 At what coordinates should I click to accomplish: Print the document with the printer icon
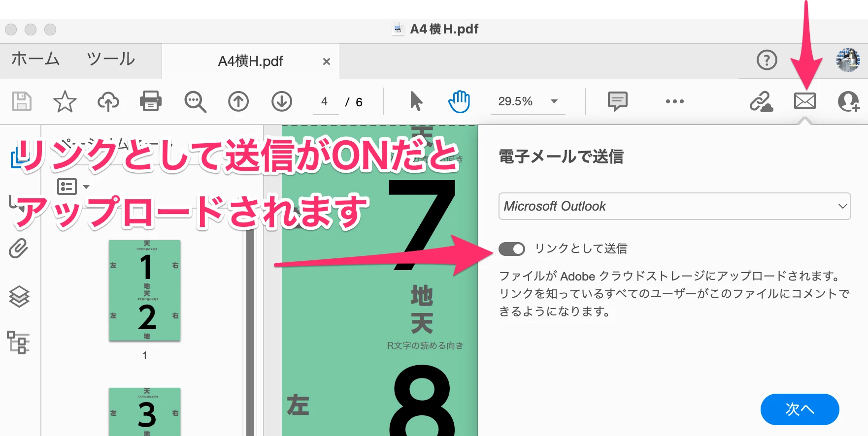151,101
